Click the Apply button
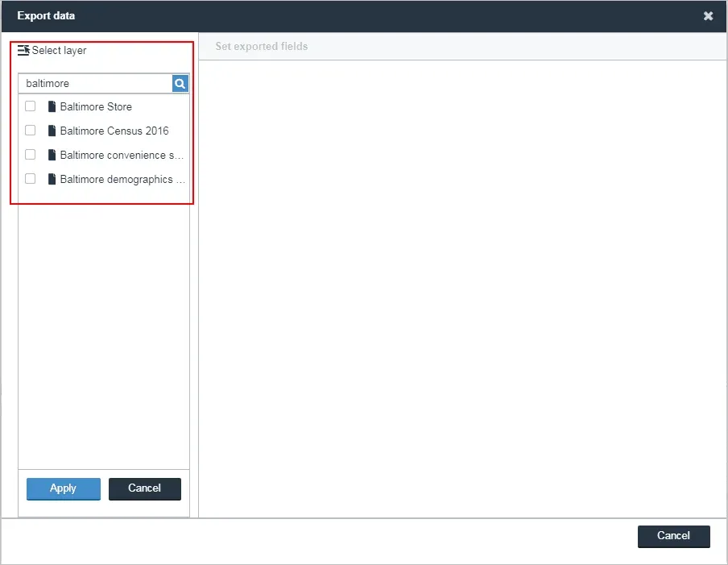Image resolution: width=728 pixels, height=565 pixels. [x=64, y=488]
